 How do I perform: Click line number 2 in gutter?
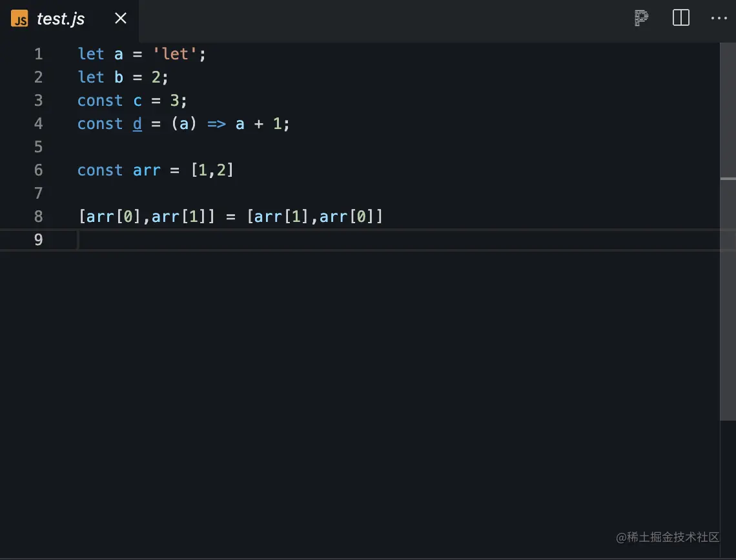coord(39,77)
